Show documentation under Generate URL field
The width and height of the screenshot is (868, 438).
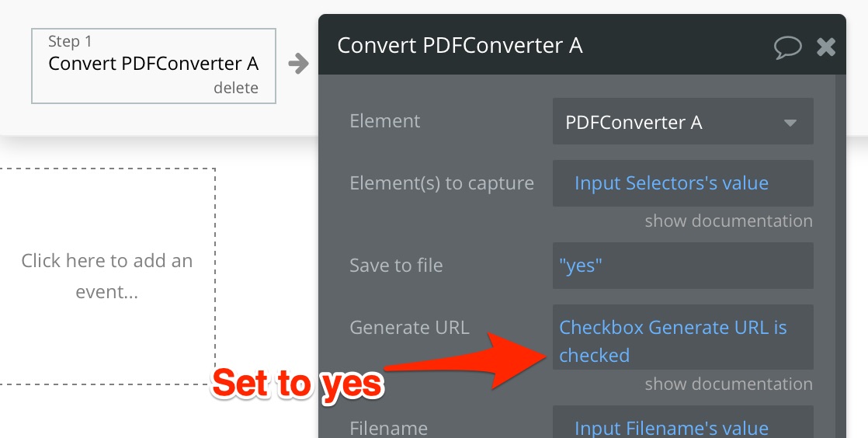pos(728,384)
